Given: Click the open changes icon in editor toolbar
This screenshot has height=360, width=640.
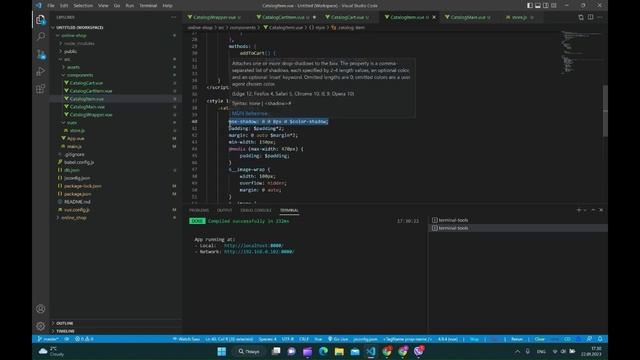Looking at the screenshot, I should [x=581, y=17].
